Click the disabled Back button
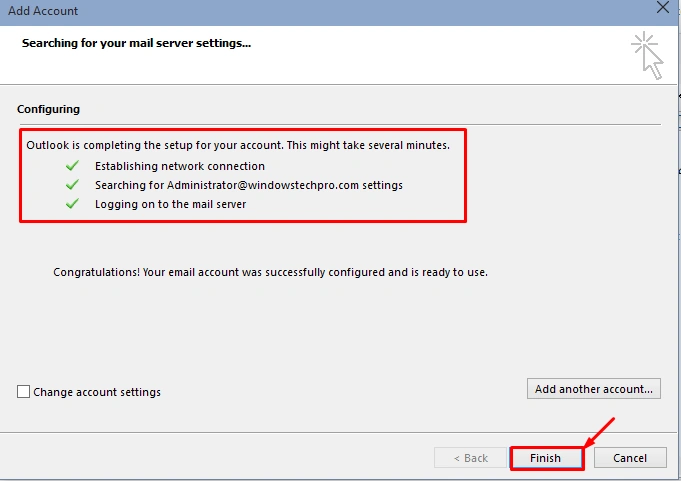Viewport: 681px width, 481px height. tap(470, 458)
